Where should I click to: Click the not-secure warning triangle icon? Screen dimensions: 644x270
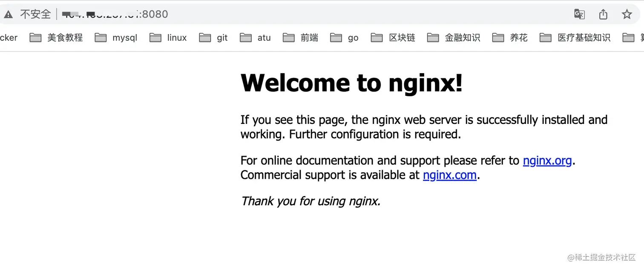(x=8, y=14)
